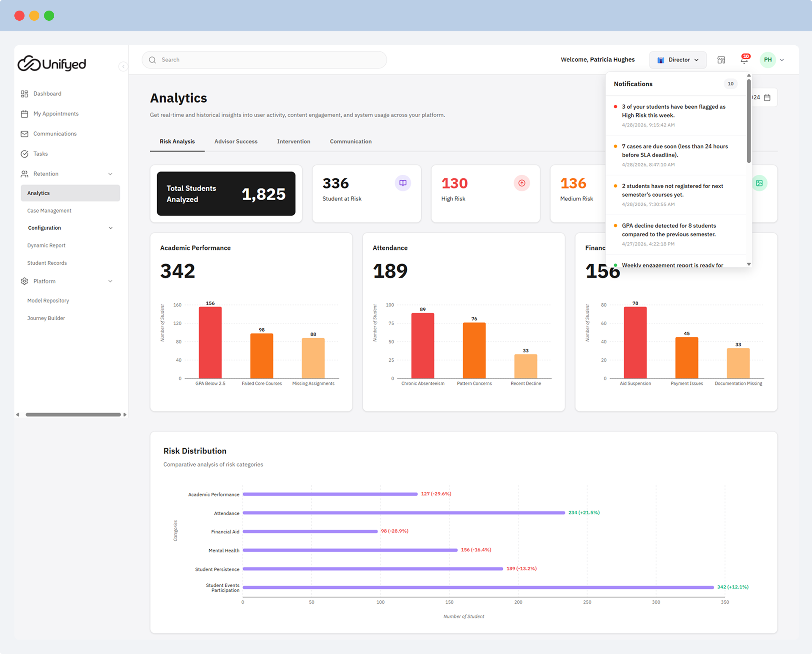Image resolution: width=812 pixels, height=654 pixels.
Task: Click the search magnifier icon
Action: [x=153, y=60]
